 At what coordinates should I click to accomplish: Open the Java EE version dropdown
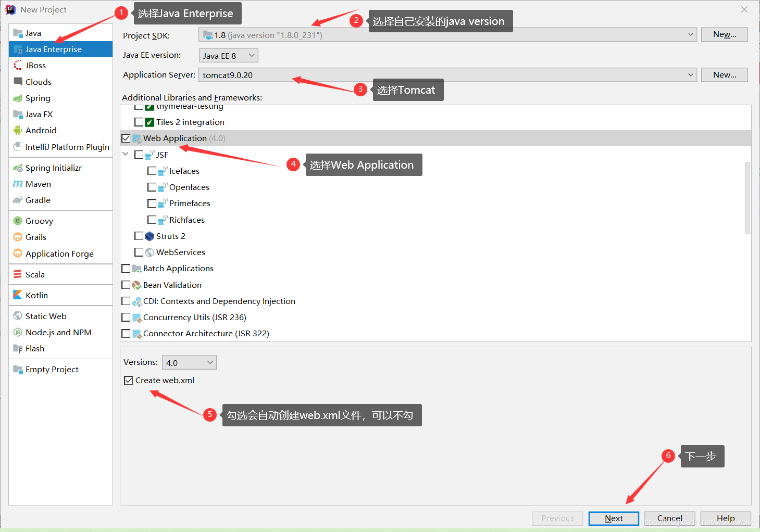[x=228, y=55]
